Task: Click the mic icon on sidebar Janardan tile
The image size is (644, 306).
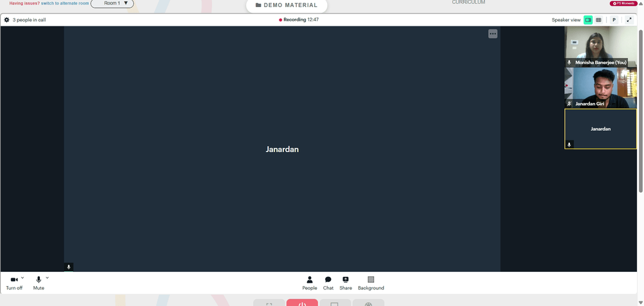Action: coord(569,144)
